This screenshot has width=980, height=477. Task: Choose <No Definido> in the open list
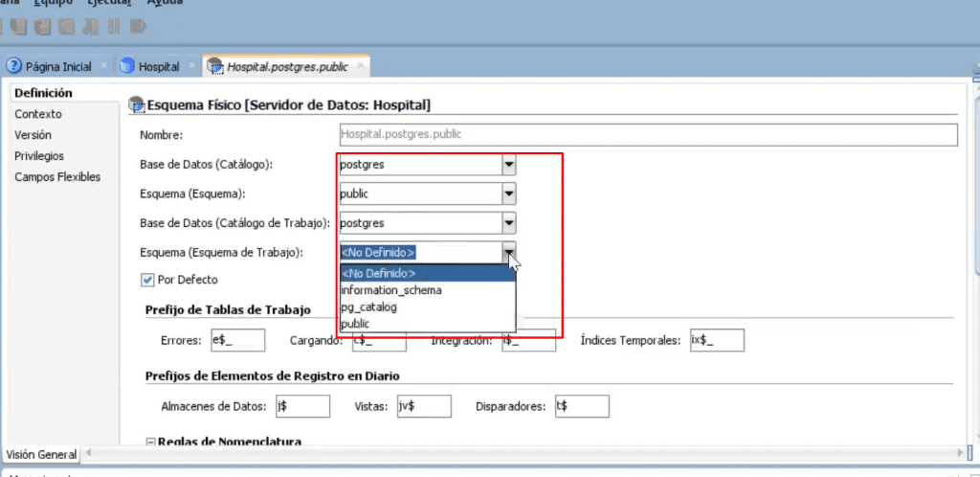point(428,273)
